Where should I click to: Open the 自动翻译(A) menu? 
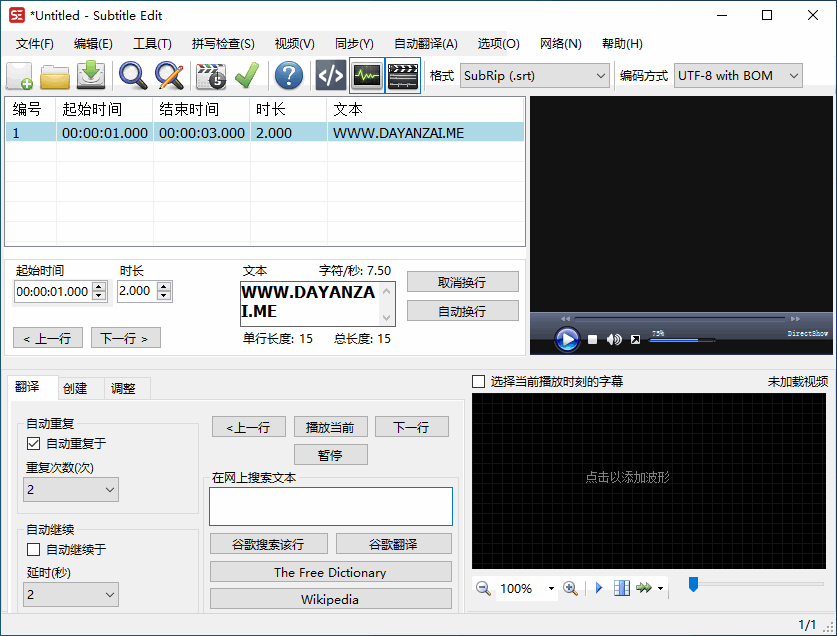(x=425, y=44)
